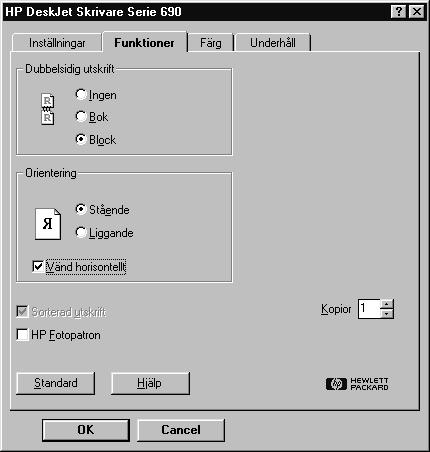The image size is (430, 452).
Task: Decrease Kopior with the down arrow
Action: 387,314
